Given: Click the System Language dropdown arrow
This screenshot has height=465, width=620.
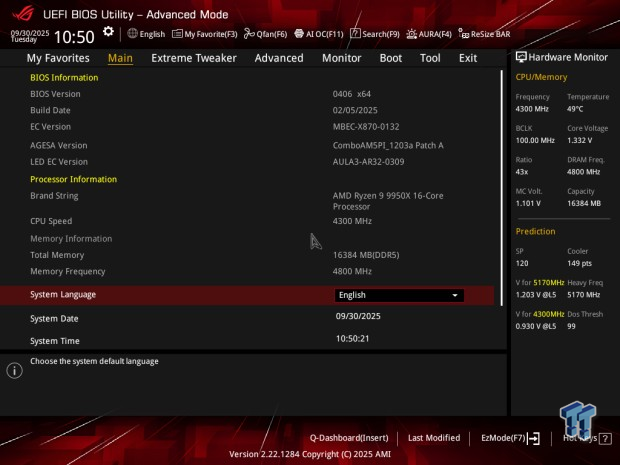Looking at the screenshot, I should 455,295.
